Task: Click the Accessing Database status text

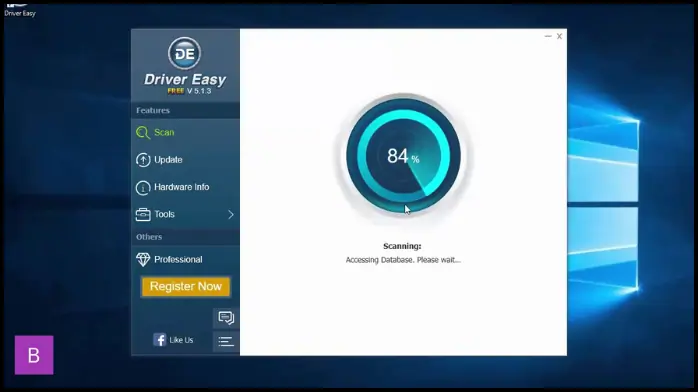Action: pos(403,260)
